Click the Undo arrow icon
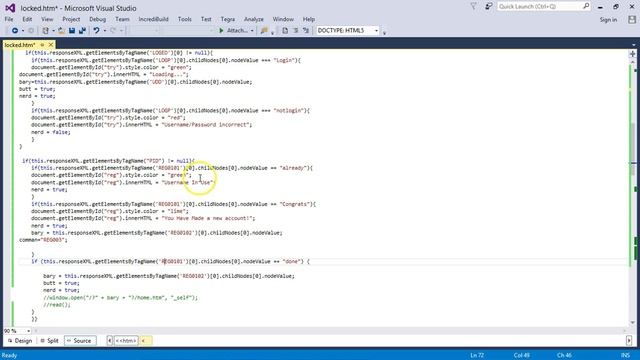The width and height of the screenshot is (640, 360). click(96, 31)
